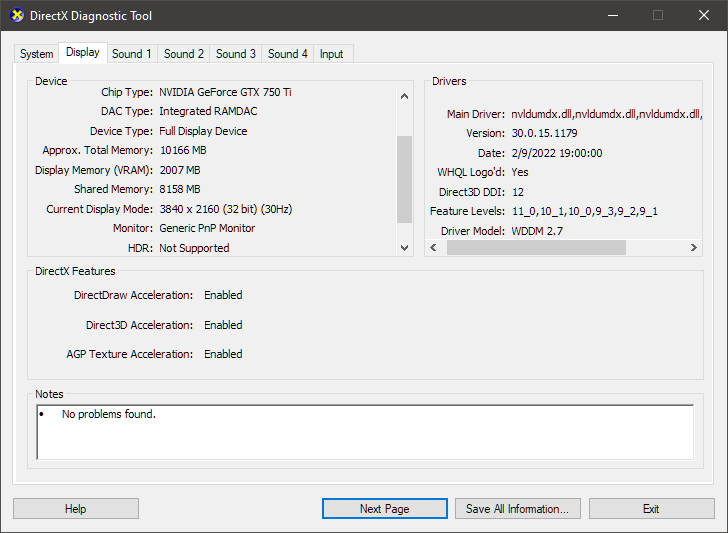Click the 3840 x 2160 display mode value
Image resolution: width=728 pixels, height=533 pixels.
(x=226, y=209)
